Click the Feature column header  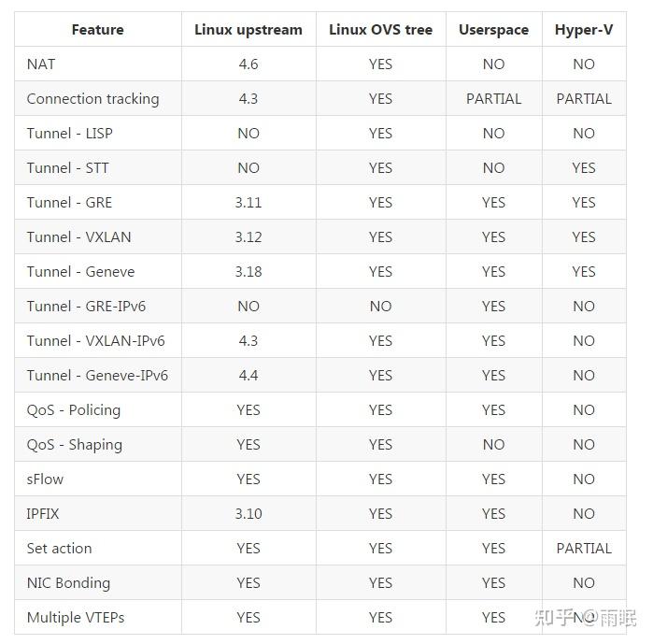pos(97,30)
